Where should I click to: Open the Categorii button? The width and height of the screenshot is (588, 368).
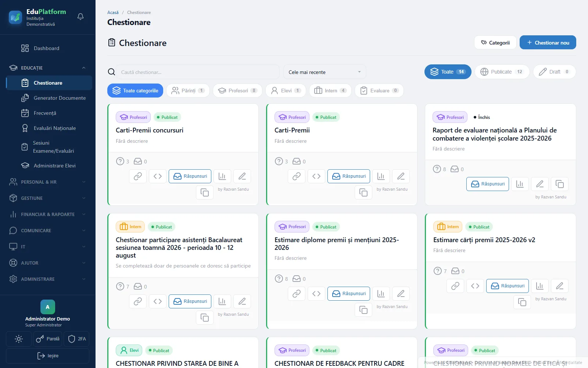click(x=495, y=42)
